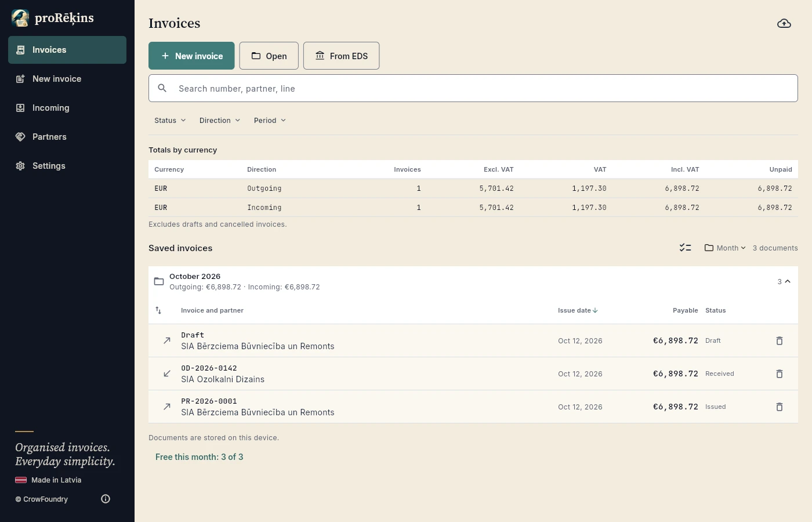The height and width of the screenshot is (522, 812).
Task: Focus the search number, partner, line field
Action: [x=473, y=88]
